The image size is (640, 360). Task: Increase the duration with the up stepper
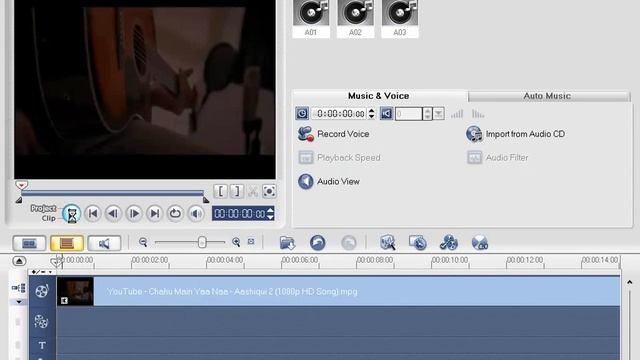tap(371, 111)
